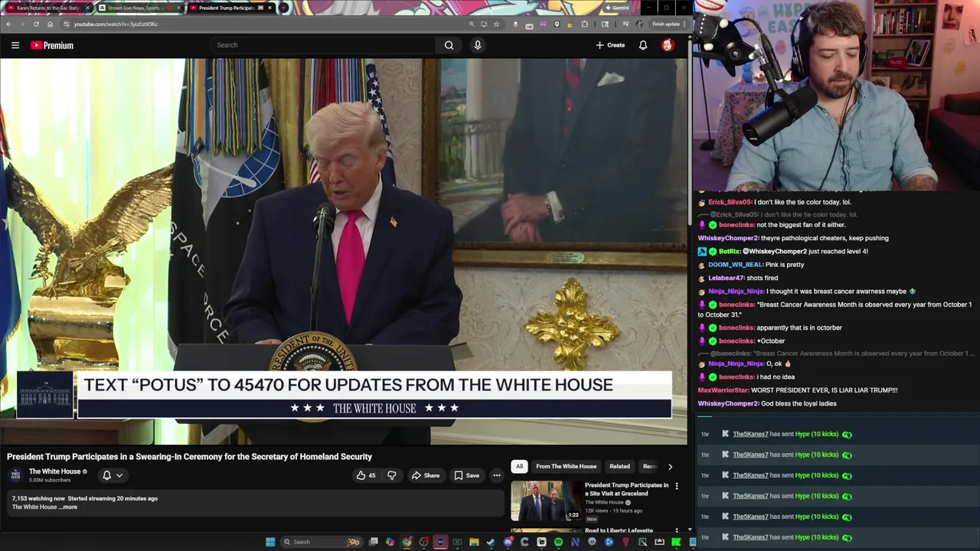980x551 pixels.
Task: Click Lelabear47 username in chat
Action: [727, 278]
